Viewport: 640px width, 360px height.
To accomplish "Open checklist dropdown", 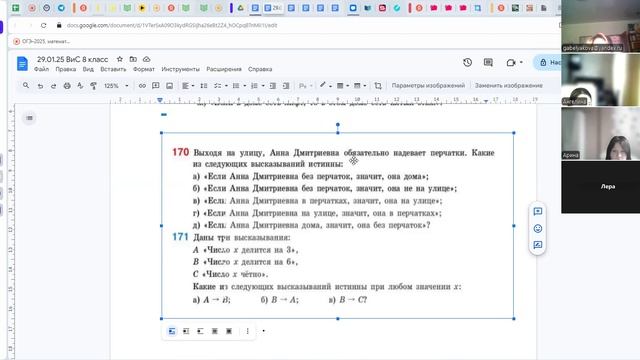I will pos(220,86).
